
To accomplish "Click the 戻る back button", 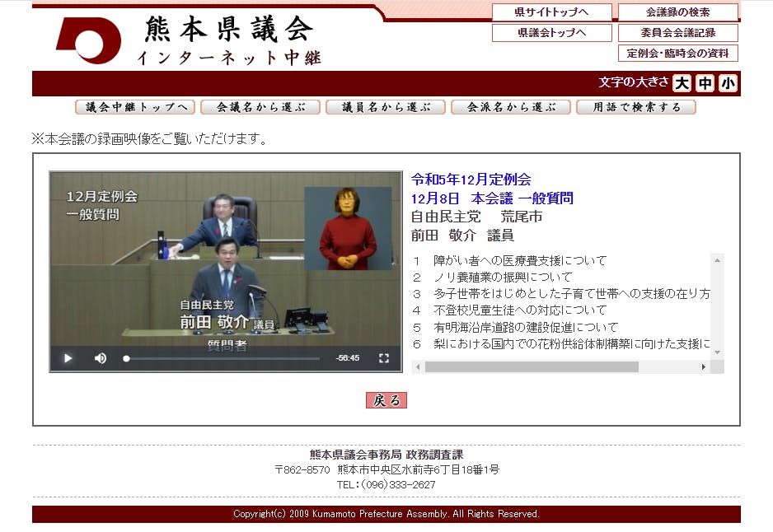I will point(386,400).
